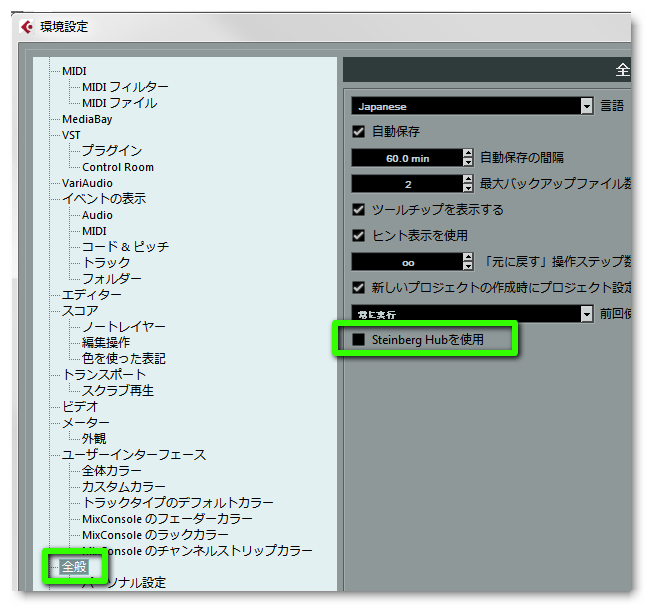Image resolution: width=654 pixels, height=614 pixels.
Task: Select スコア category
Action: (80, 311)
